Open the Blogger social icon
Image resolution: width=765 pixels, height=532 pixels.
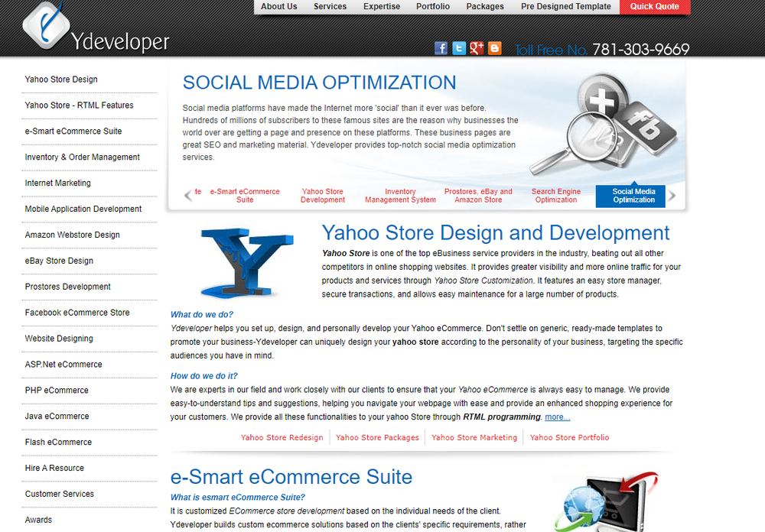pos(495,48)
